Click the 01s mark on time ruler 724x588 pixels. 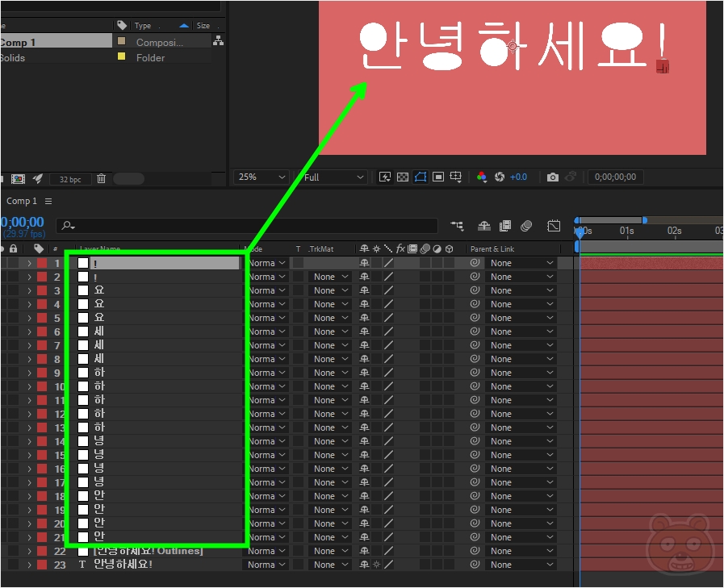click(x=626, y=231)
